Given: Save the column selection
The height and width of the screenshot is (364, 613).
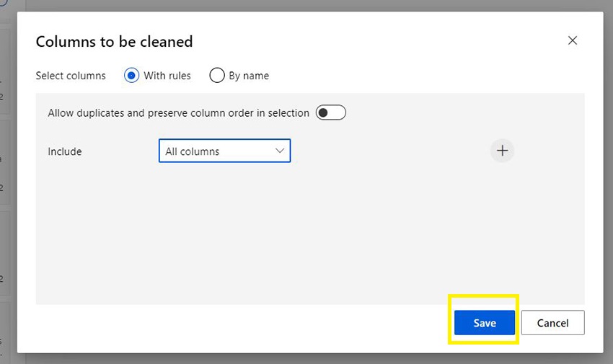Looking at the screenshot, I should [484, 323].
